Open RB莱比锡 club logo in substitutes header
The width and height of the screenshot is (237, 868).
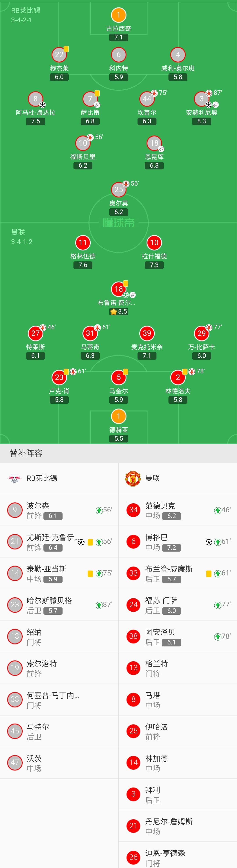(14, 478)
